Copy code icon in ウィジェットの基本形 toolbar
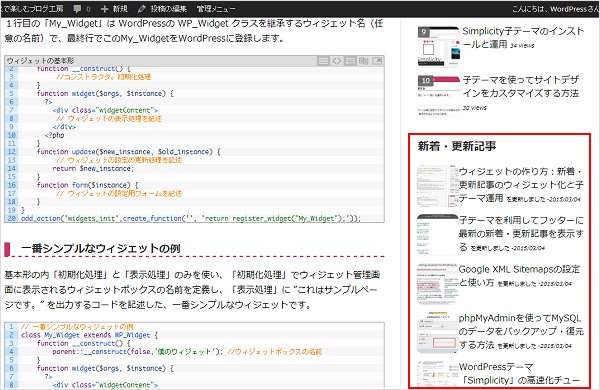This screenshot has width=600, height=390. [364, 61]
